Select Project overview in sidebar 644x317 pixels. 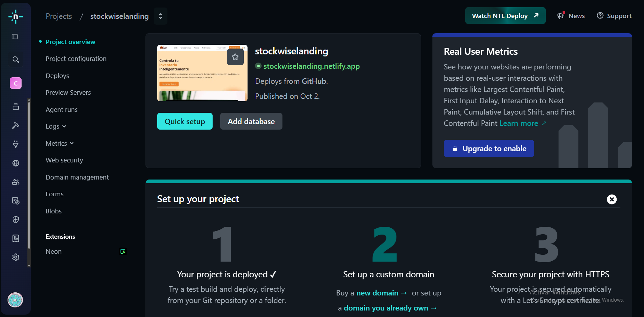pos(71,42)
